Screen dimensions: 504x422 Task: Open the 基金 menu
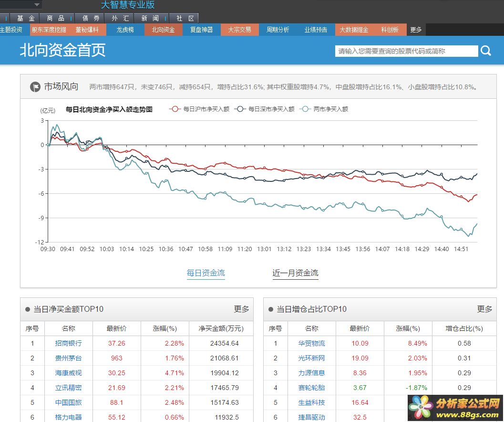tap(26, 18)
